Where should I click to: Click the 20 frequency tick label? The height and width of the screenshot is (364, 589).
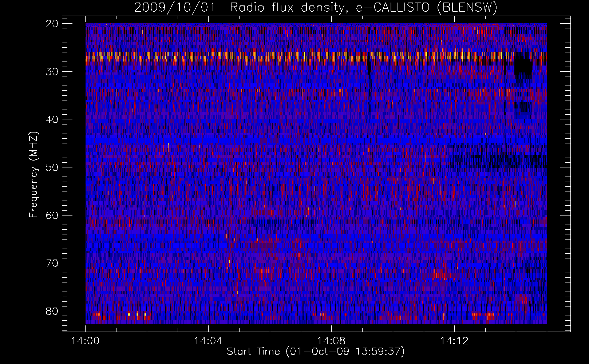52,24
